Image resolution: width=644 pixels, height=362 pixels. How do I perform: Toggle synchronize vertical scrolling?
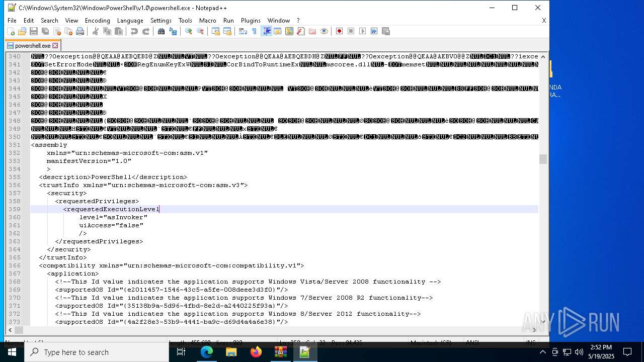click(216, 31)
